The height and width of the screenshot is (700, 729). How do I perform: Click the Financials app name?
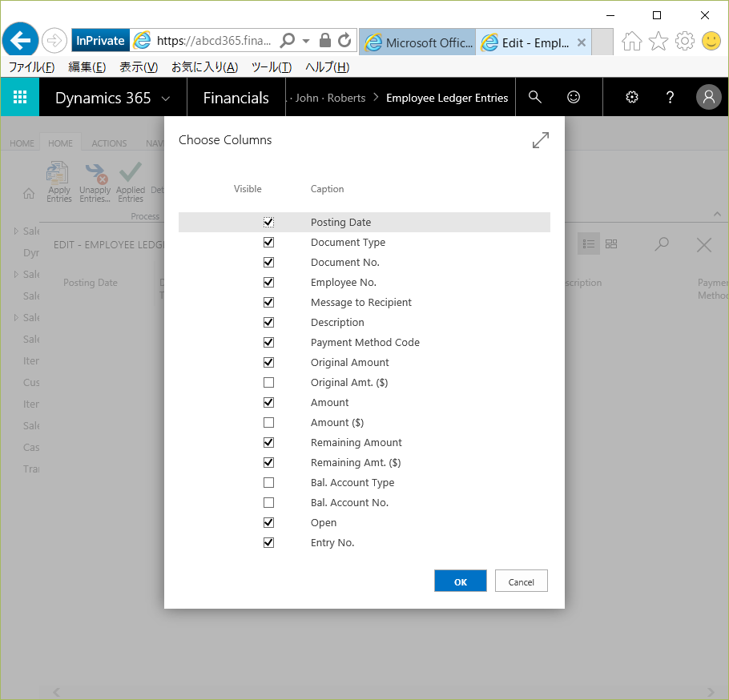tap(236, 98)
